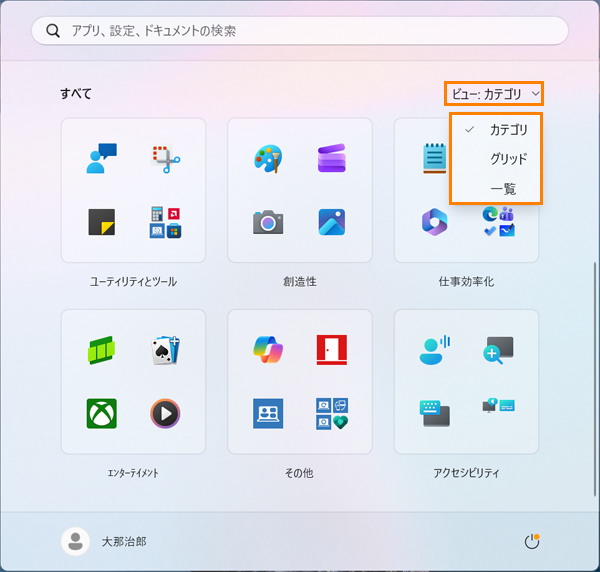Open the Solitaire cards icon
The image size is (600, 572).
[x=165, y=350]
